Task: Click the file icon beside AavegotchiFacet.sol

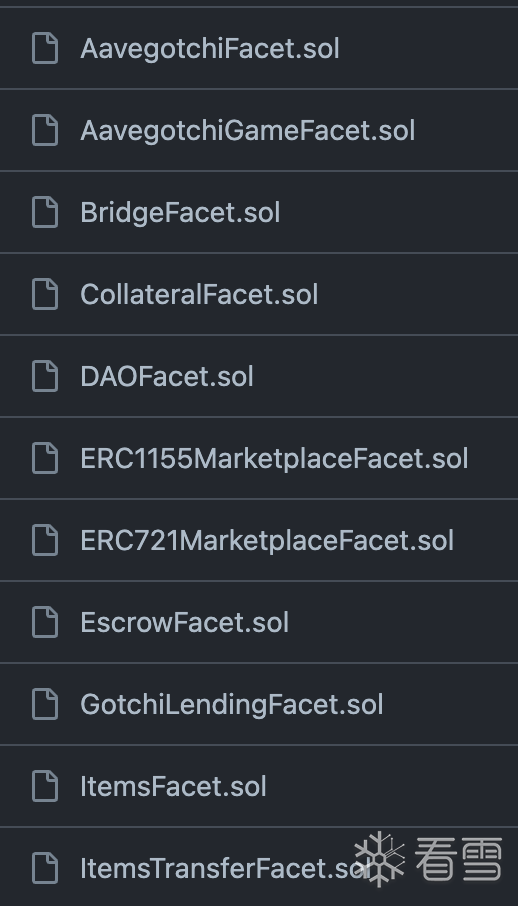Action: 45,48
